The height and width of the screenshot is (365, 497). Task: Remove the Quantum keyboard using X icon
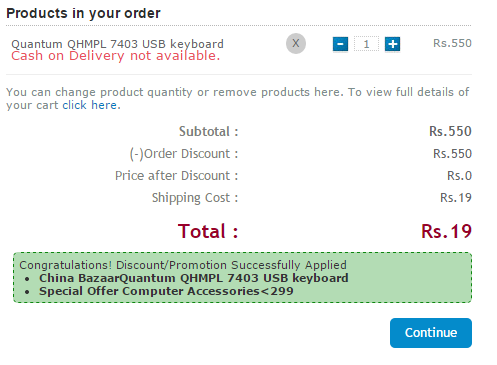coord(296,43)
